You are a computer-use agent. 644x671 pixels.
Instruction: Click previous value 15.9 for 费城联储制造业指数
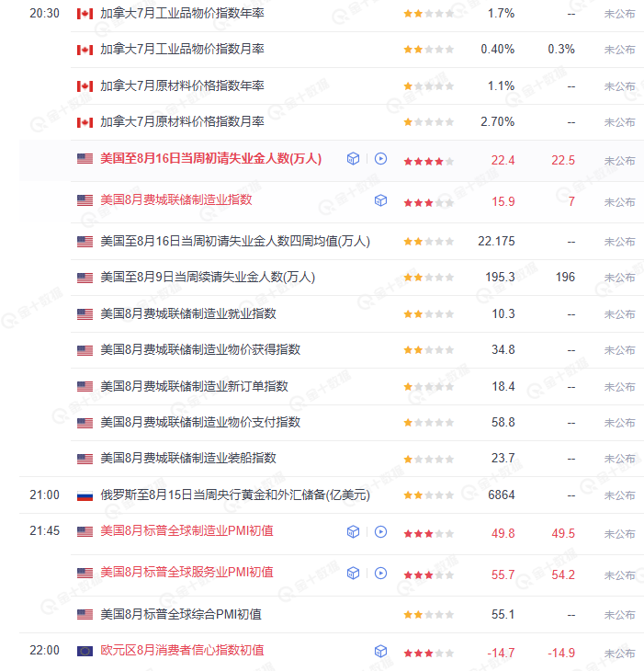pyautogui.click(x=503, y=201)
